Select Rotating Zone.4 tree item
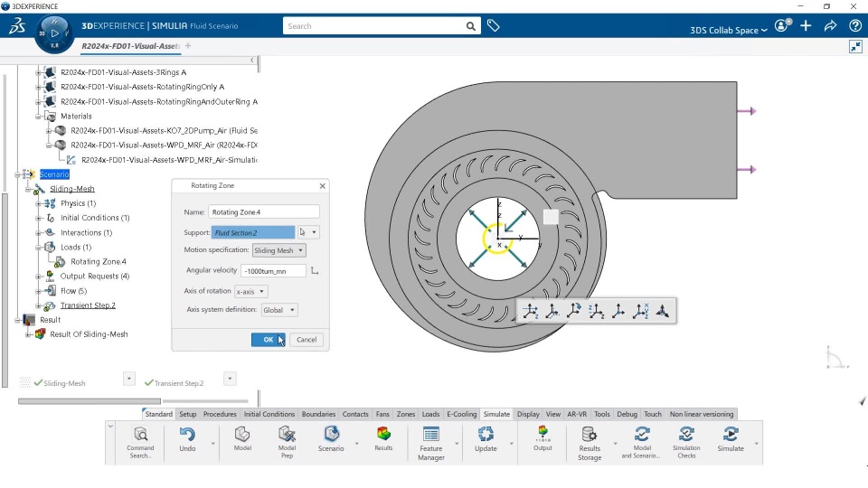The image size is (868, 488). click(99, 262)
